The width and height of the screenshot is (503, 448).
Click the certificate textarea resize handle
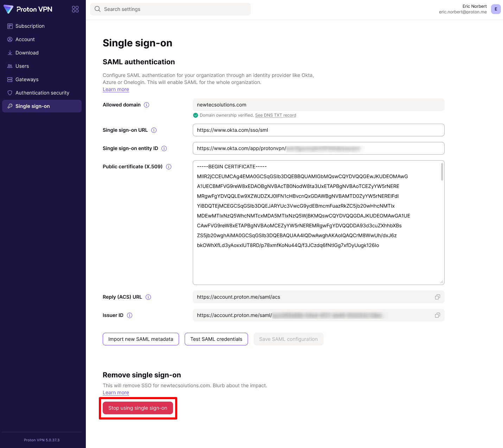click(442, 282)
